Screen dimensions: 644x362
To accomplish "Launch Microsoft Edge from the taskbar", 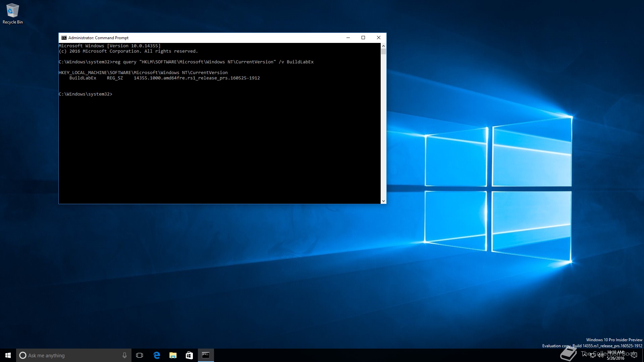I will [x=157, y=355].
